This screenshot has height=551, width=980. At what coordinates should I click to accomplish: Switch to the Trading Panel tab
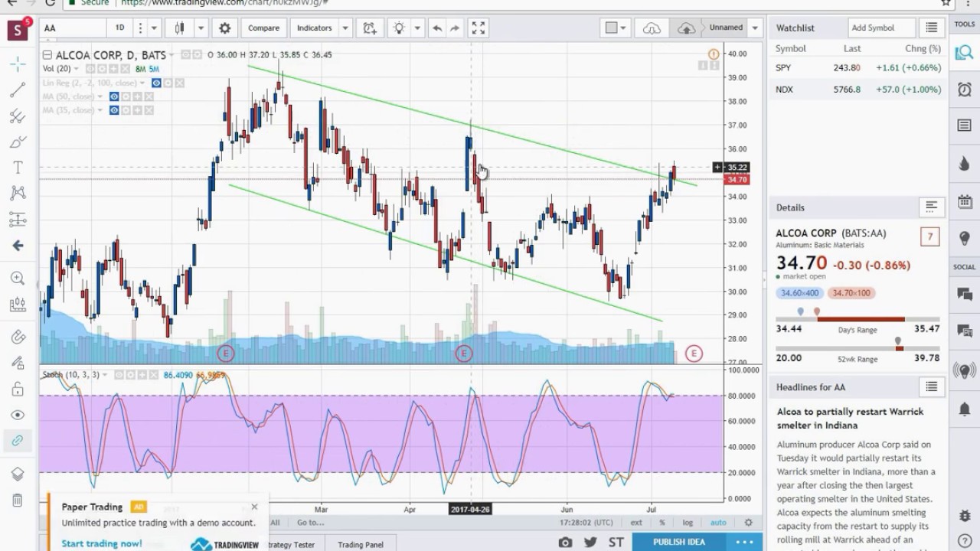coord(361,545)
